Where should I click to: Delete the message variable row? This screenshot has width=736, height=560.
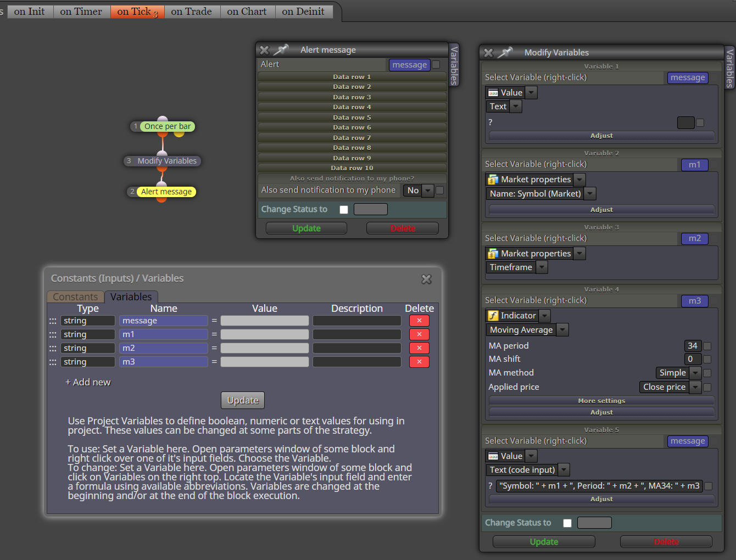419,321
